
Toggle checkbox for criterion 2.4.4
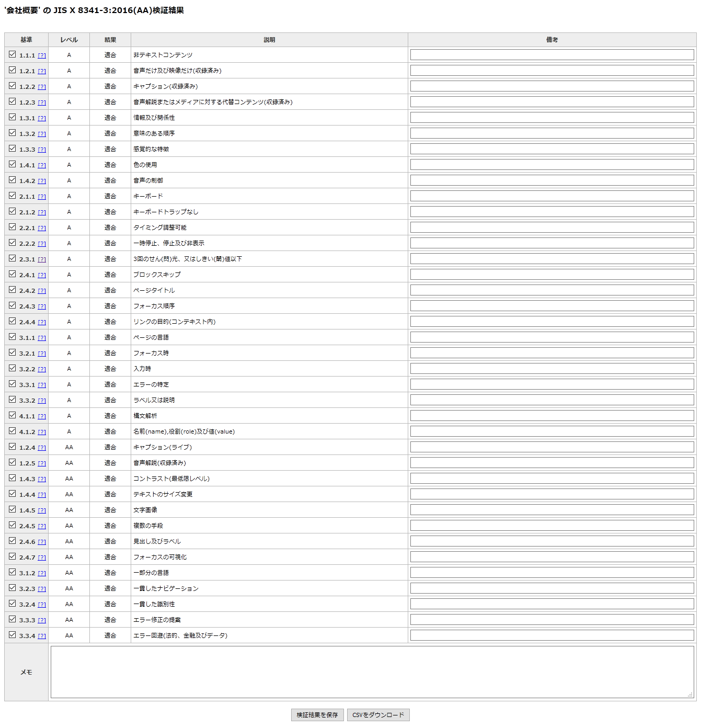(x=12, y=321)
